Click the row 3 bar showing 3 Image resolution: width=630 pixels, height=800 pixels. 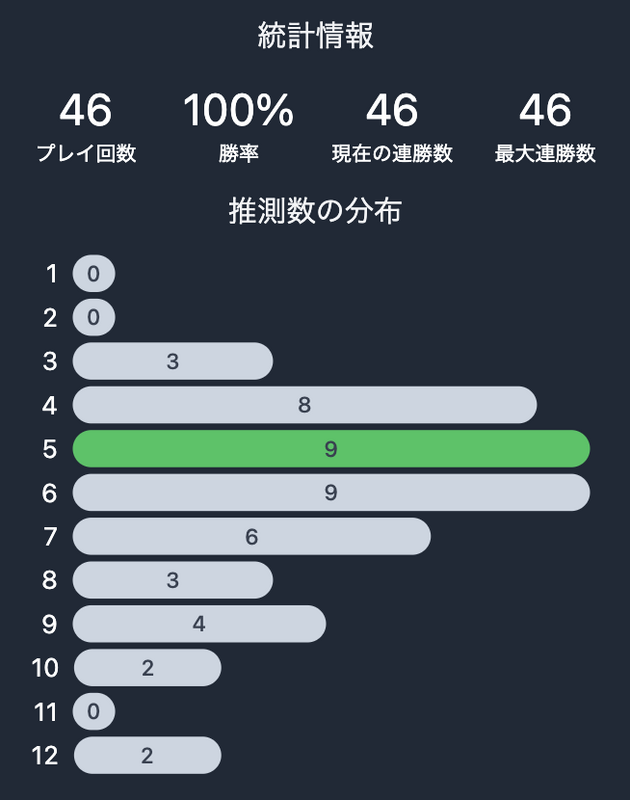pos(172,361)
